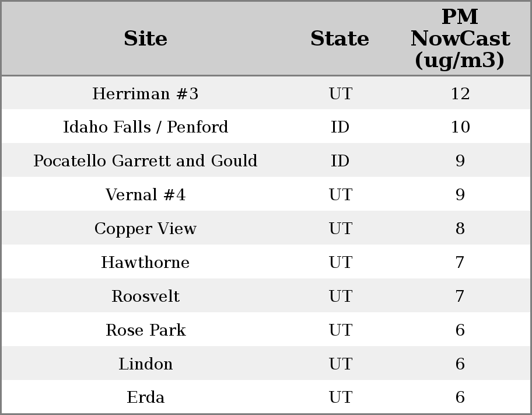Click the UT state cell for Erda
The image size is (532, 415).
[339, 397]
